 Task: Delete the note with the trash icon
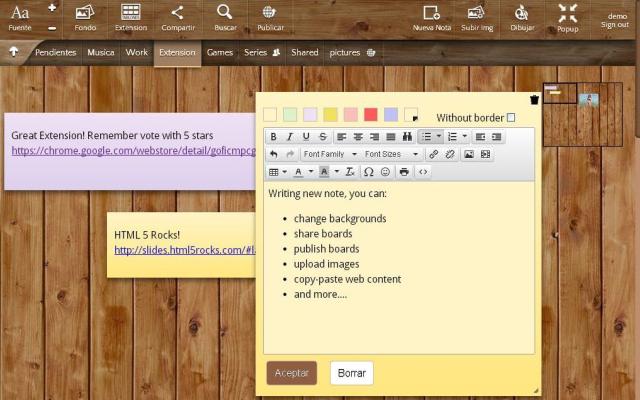[534, 100]
